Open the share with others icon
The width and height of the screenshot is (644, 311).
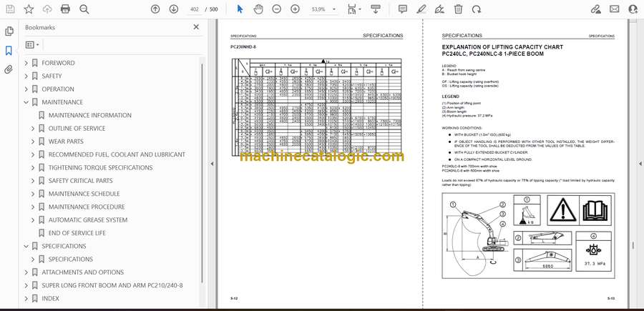[x=633, y=9]
